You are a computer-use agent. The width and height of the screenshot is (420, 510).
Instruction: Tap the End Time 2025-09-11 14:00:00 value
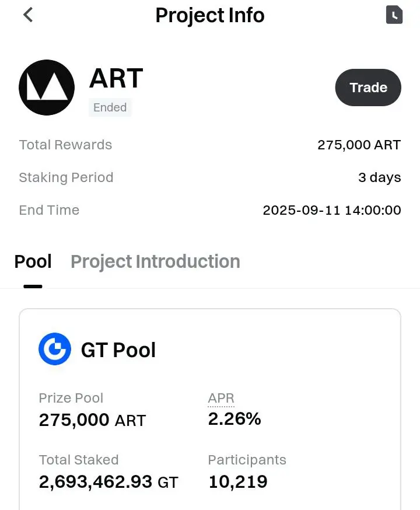(x=332, y=210)
